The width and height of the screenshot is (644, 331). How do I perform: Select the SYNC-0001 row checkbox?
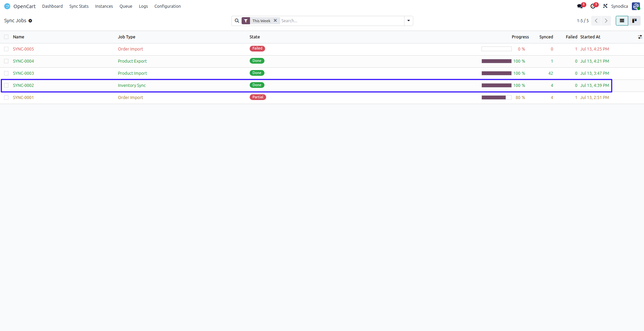pos(6,98)
